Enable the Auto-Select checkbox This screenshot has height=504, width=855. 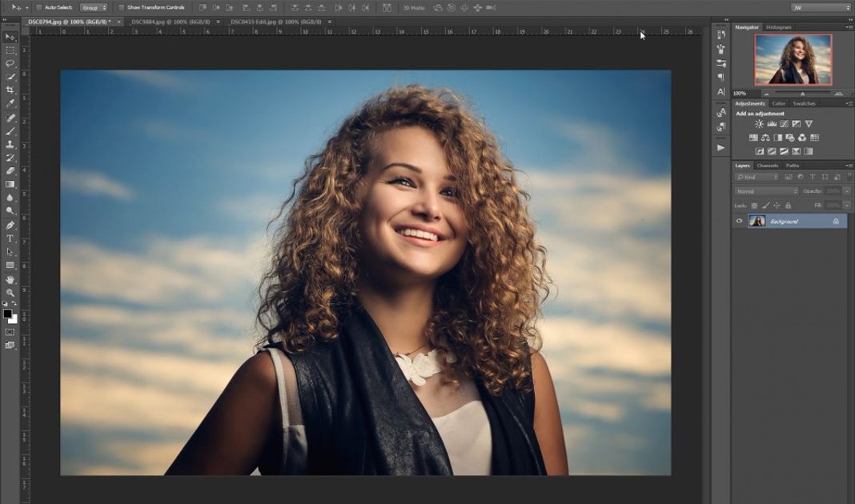click(39, 7)
